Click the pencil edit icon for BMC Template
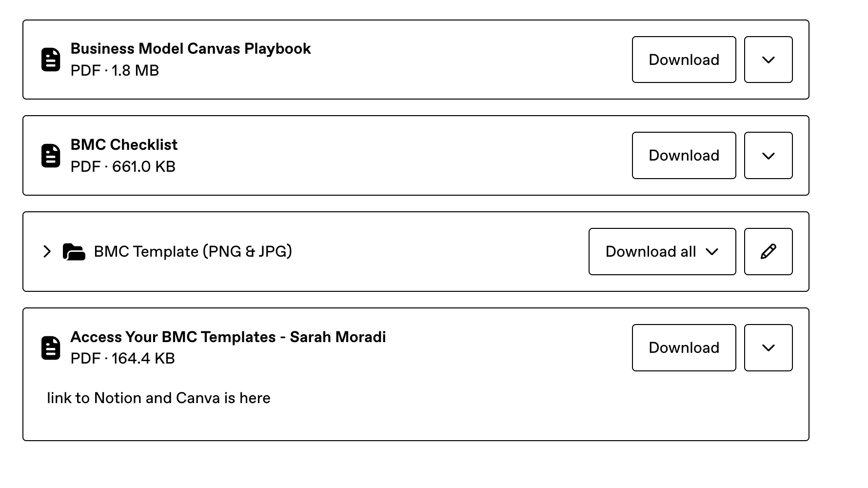Screen dimensions: 868x488 pos(768,252)
